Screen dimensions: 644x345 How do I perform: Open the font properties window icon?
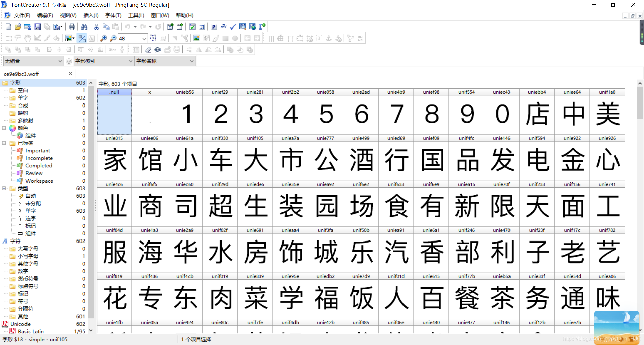click(28, 27)
